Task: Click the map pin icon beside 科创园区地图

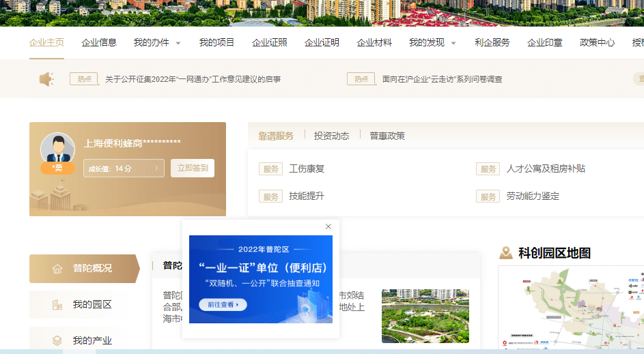Action: (x=505, y=253)
